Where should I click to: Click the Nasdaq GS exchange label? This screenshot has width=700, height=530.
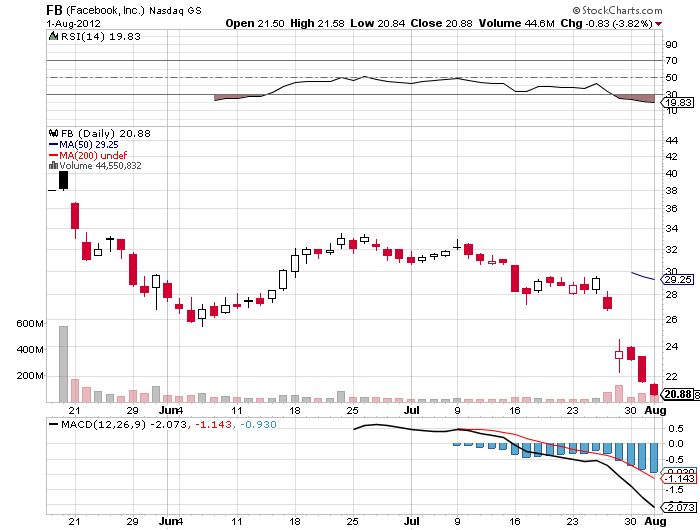coord(175,11)
